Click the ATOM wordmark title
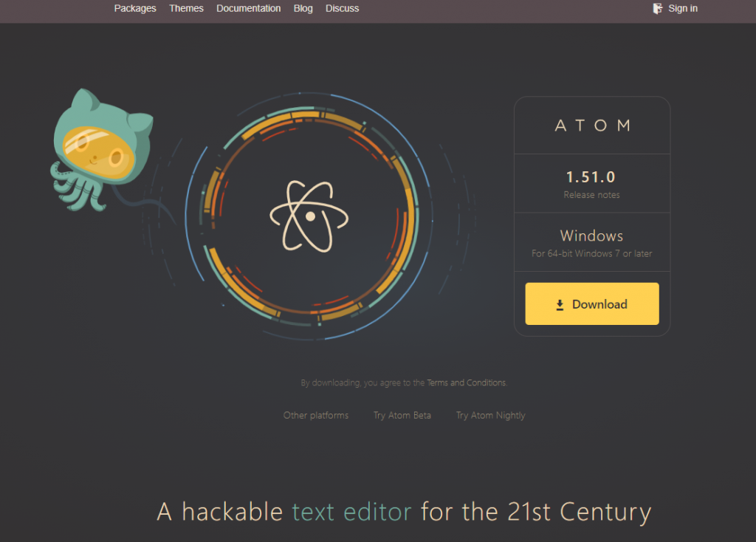This screenshot has width=756, height=542. [592, 126]
